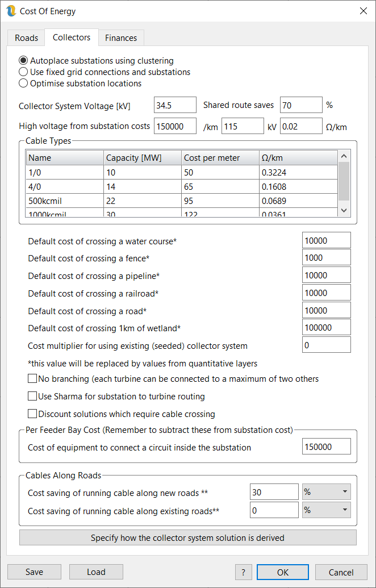The image size is (376, 588).
Task: Open help with the question mark button
Action: point(243,572)
